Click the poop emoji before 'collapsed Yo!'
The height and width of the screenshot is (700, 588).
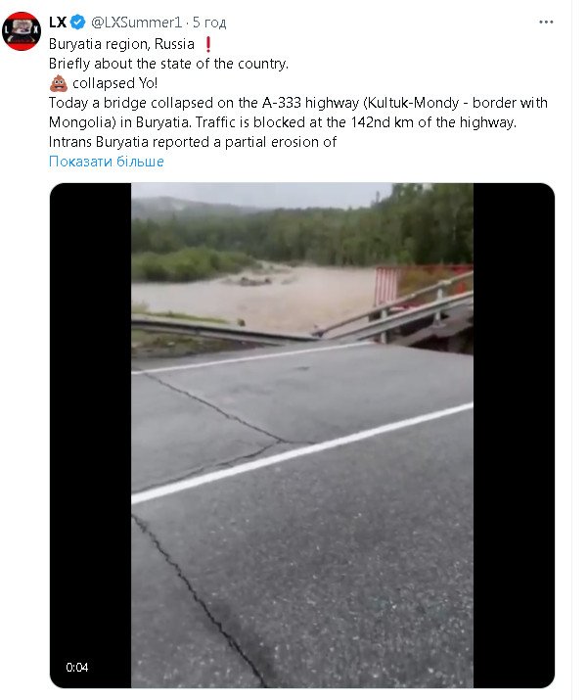coord(59,83)
